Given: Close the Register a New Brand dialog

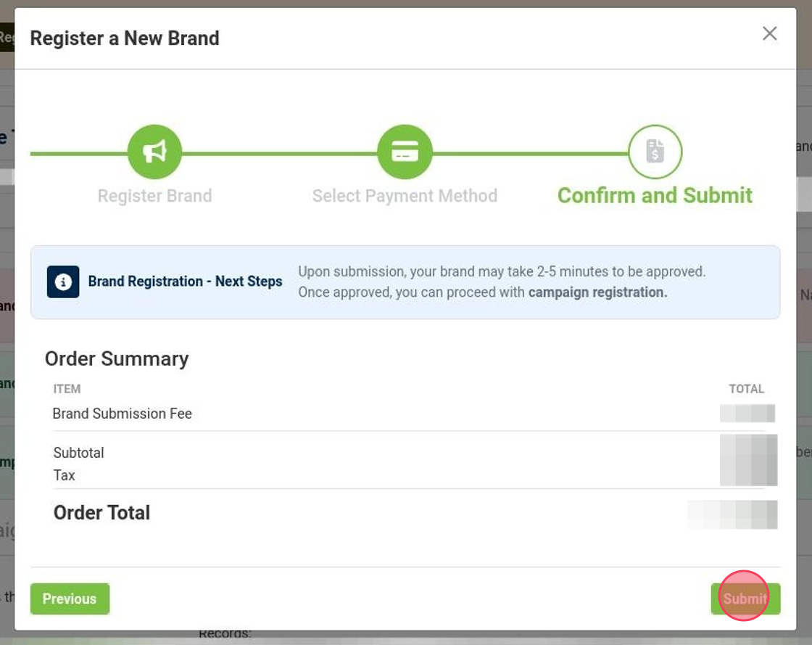Looking at the screenshot, I should [x=769, y=34].
